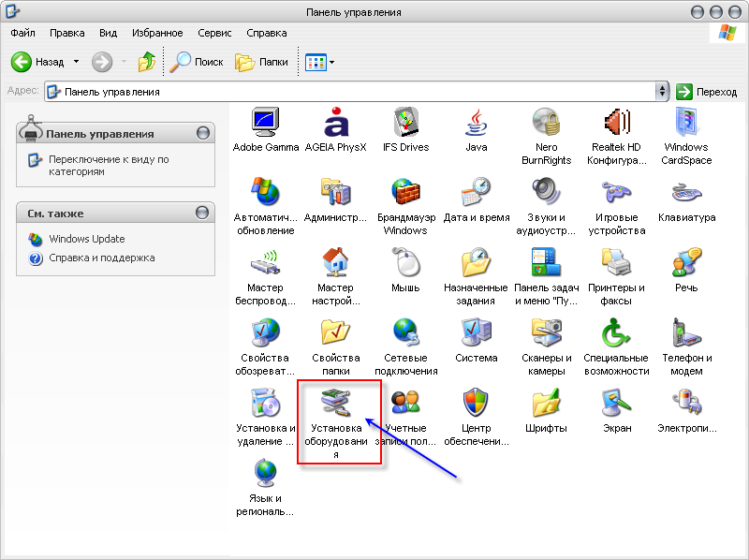Click Переключение к виду по категориям link

click(109, 166)
